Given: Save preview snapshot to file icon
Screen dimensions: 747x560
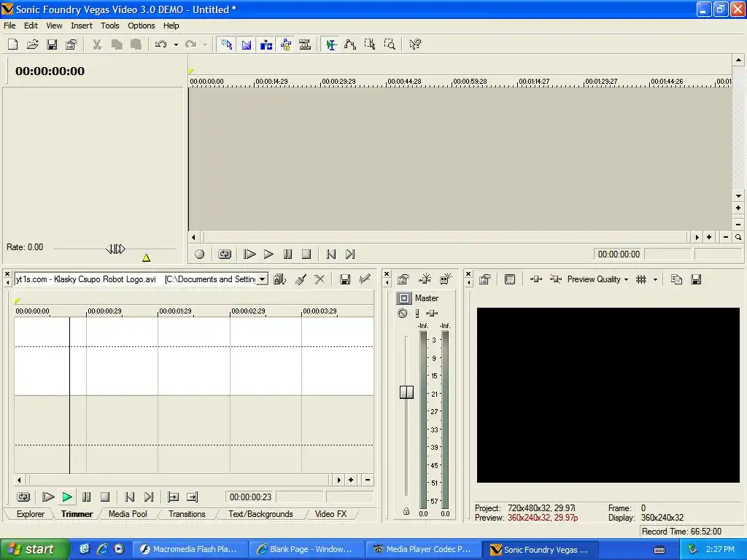Looking at the screenshot, I should 696,279.
